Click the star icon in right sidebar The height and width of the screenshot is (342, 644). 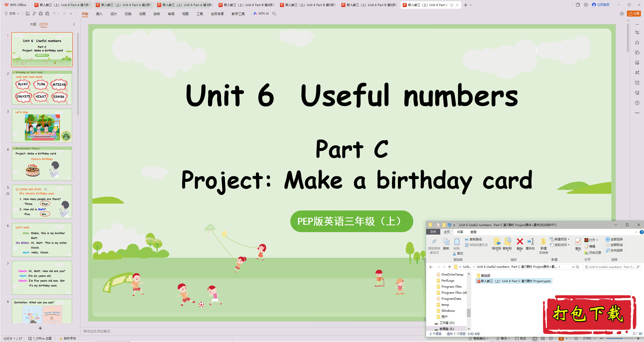click(637, 42)
